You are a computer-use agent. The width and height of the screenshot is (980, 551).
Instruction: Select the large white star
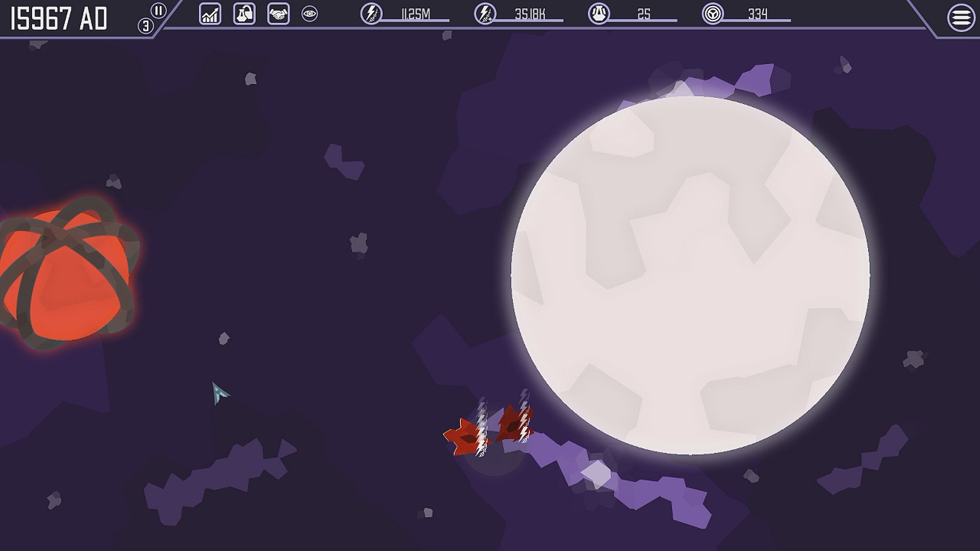tap(690, 275)
